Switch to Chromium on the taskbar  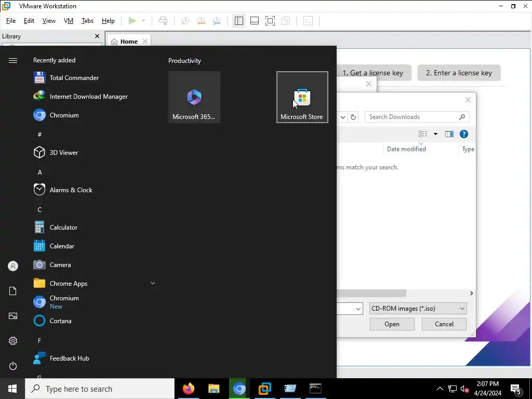[239, 389]
